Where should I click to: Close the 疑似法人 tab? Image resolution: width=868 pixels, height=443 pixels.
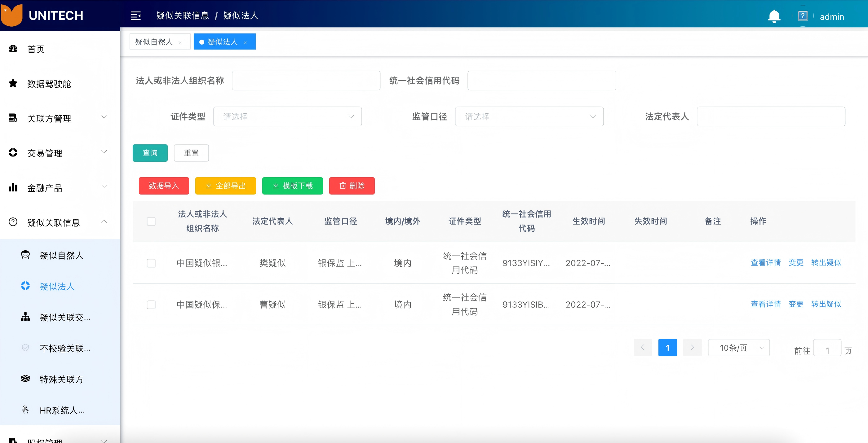245,42
